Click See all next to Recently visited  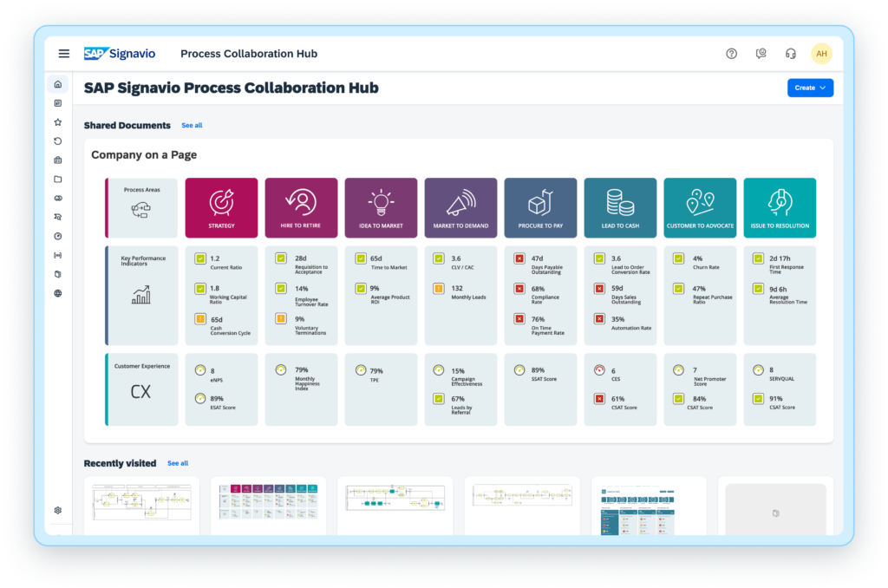pos(178,463)
